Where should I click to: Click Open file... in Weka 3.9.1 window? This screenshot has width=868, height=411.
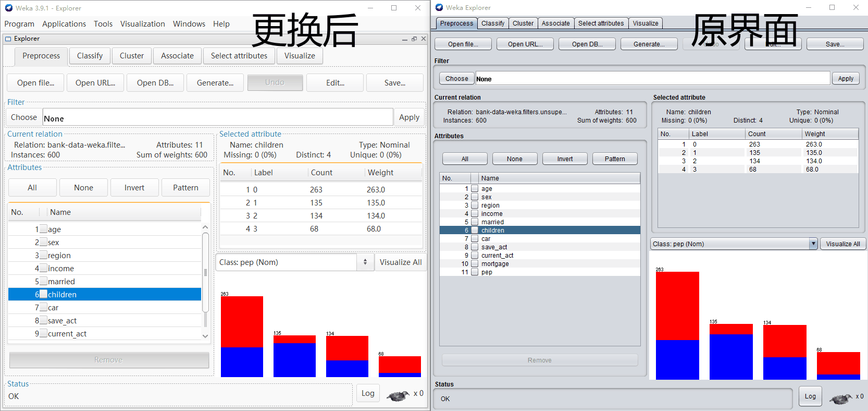tap(35, 83)
